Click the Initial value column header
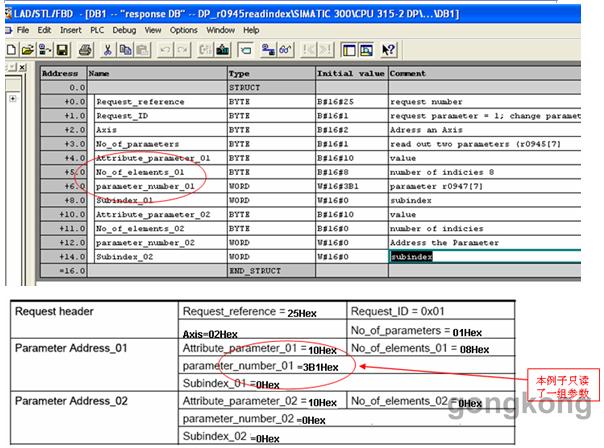This screenshot has height=448, width=604. (x=351, y=73)
